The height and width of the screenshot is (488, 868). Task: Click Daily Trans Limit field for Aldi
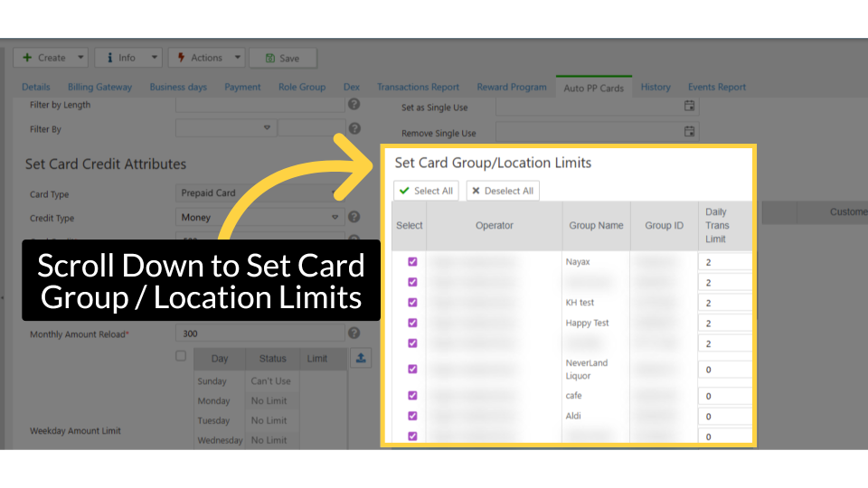pyautogui.click(x=724, y=417)
